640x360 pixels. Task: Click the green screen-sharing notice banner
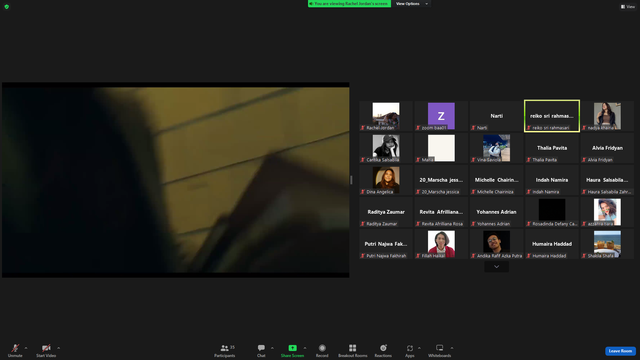[x=349, y=4]
